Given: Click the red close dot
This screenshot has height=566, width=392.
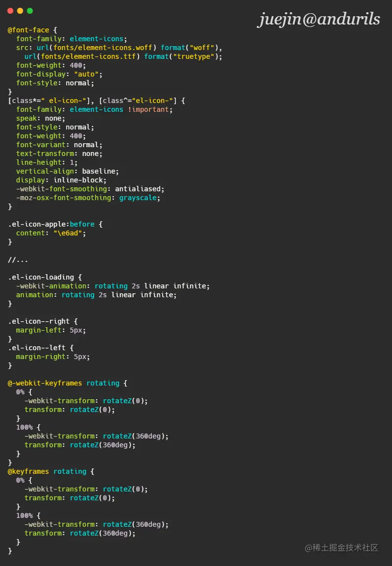Looking at the screenshot, I should [x=10, y=11].
